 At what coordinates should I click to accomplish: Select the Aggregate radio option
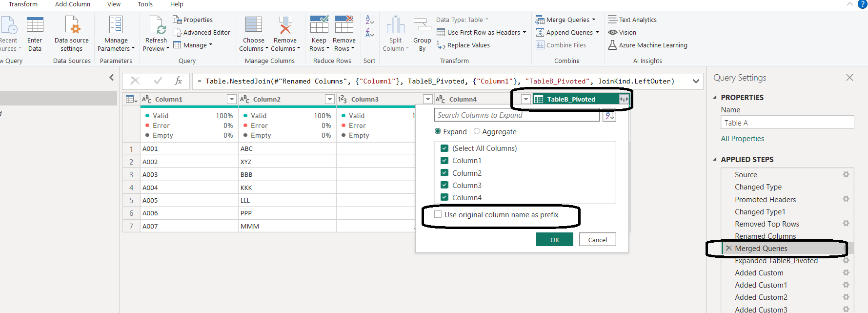pos(477,131)
